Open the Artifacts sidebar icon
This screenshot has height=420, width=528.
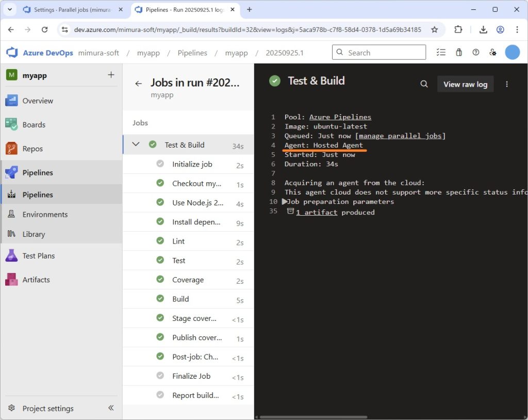coord(11,280)
